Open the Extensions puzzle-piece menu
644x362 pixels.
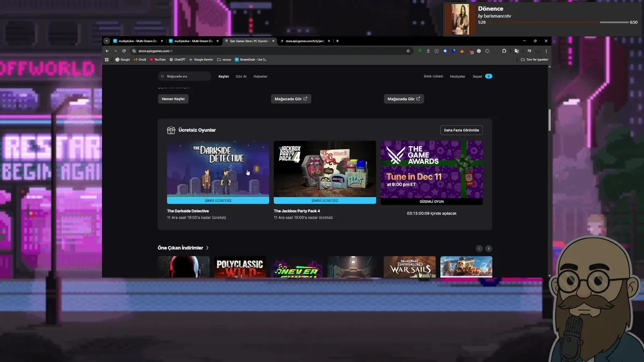coord(504,51)
